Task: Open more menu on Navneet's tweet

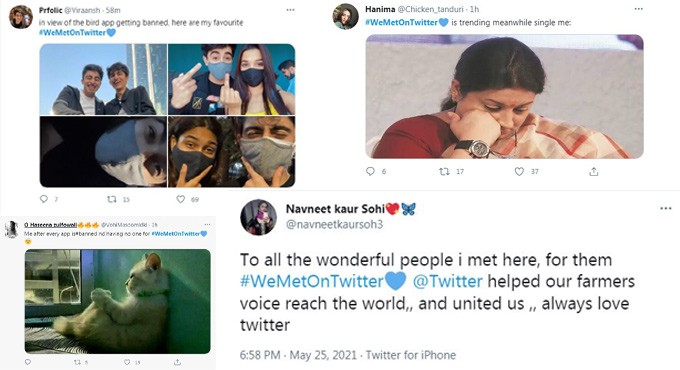Action: pos(666,209)
